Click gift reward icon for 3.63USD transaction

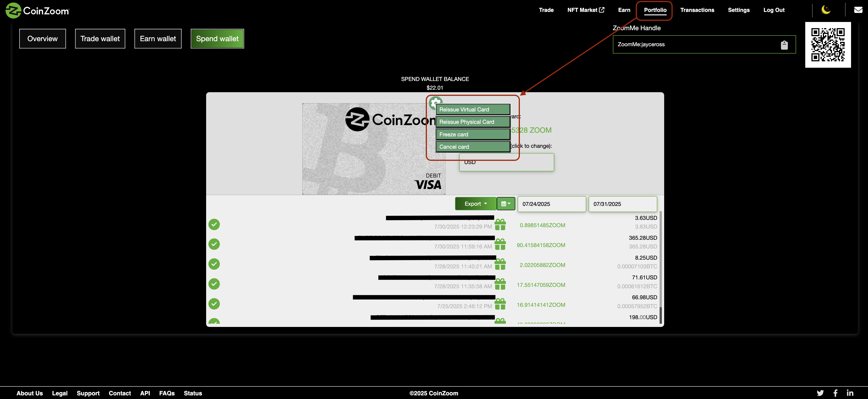pos(500,225)
